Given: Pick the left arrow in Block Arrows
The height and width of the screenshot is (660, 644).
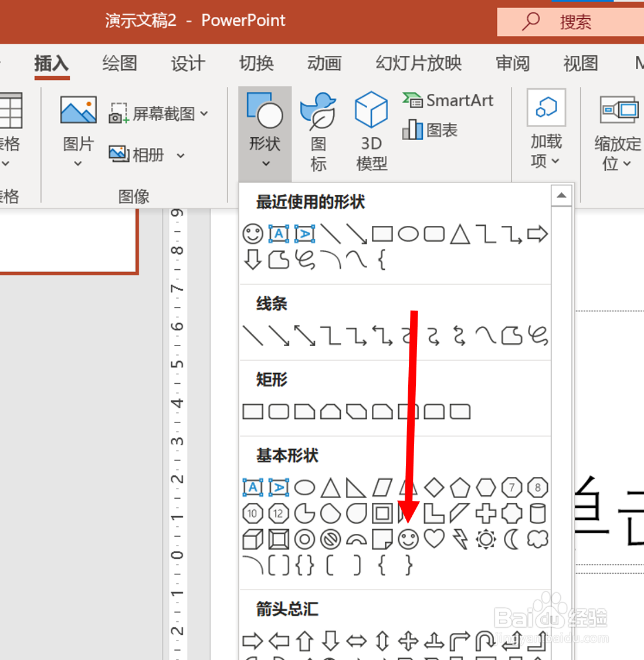Looking at the screenshot, I should coord(279,641).
